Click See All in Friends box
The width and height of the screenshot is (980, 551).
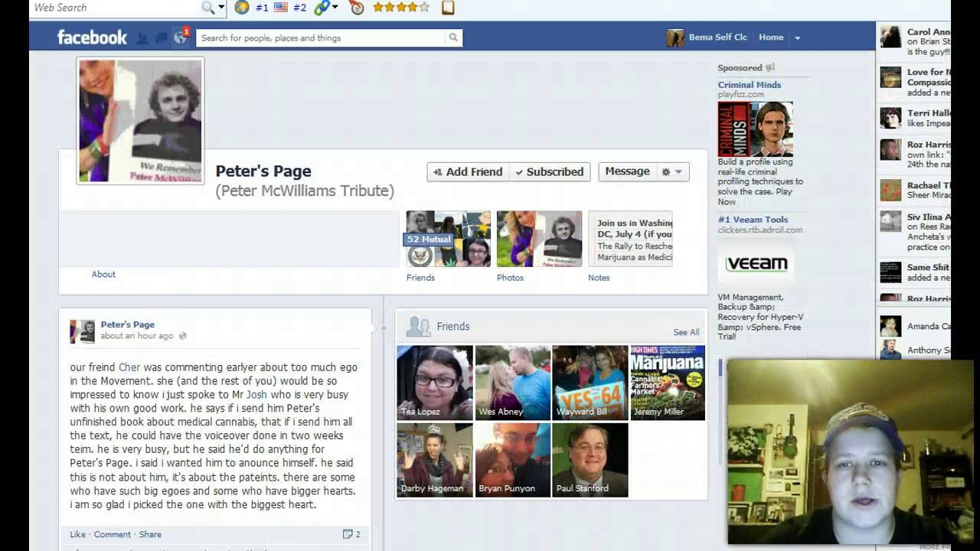point(686,332)
